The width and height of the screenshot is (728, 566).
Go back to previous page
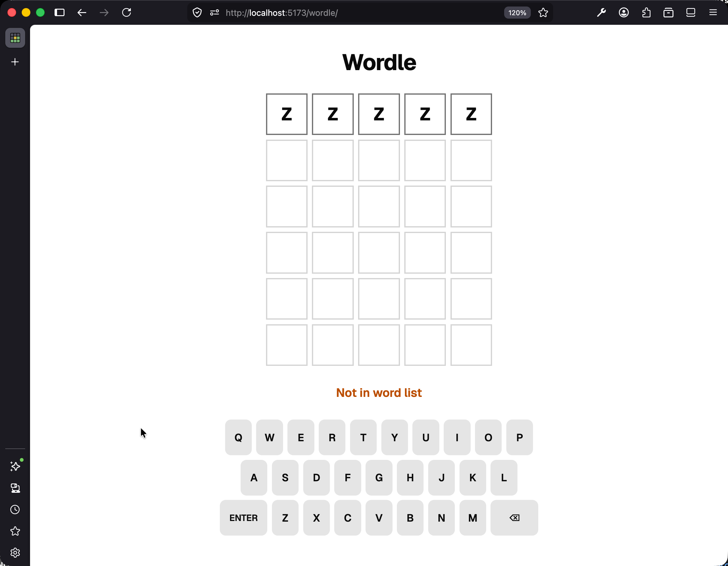(82, 13)
